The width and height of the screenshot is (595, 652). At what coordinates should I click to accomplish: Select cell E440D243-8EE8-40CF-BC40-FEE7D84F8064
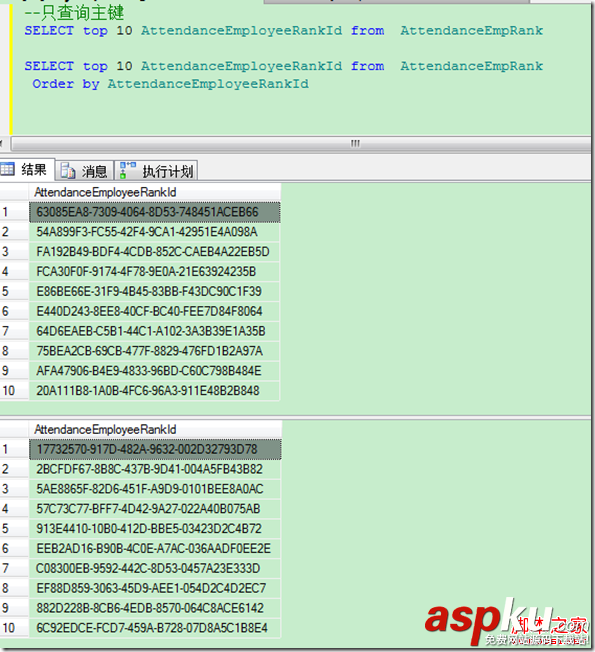154,311
